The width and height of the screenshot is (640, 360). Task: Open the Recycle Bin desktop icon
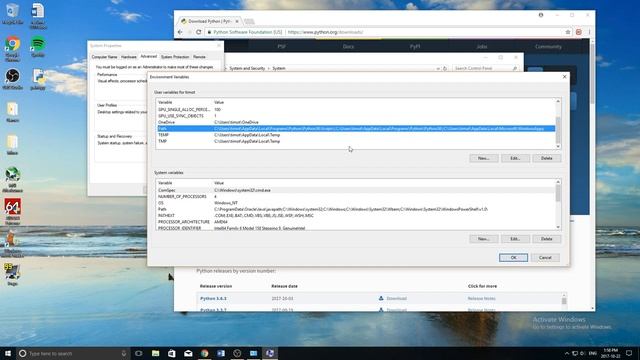pyautogui.click(x=12, y=13)
